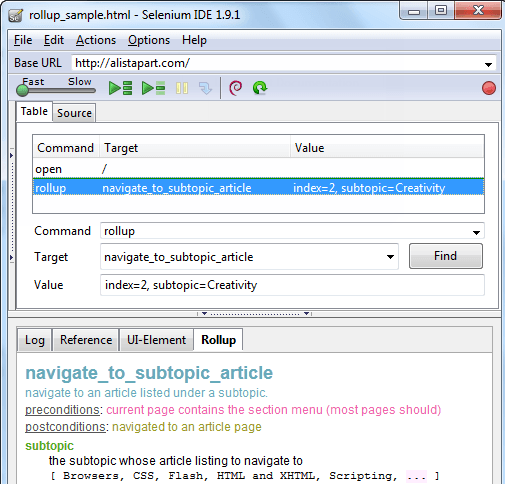Click the Find button

point(446,256)
